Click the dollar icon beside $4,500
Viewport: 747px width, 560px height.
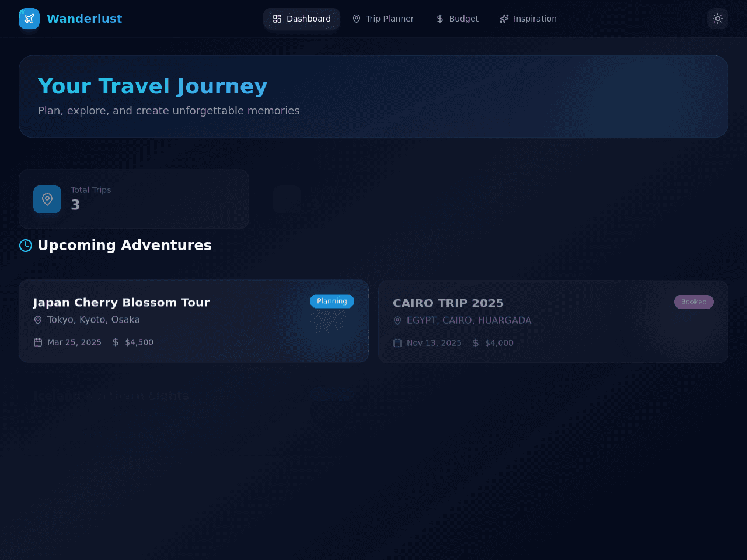tap(116, 342)
